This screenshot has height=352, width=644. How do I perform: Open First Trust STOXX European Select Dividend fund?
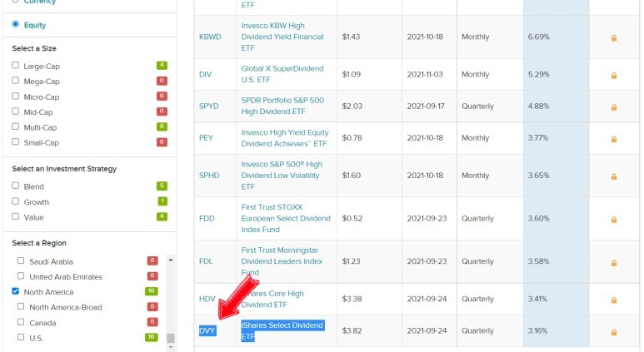coord(286,218)
